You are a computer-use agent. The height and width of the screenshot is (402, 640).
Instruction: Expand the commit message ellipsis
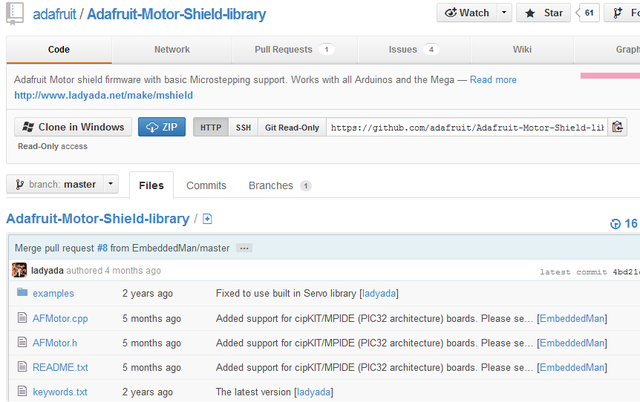pyautogui.click(x=244, y=247)
